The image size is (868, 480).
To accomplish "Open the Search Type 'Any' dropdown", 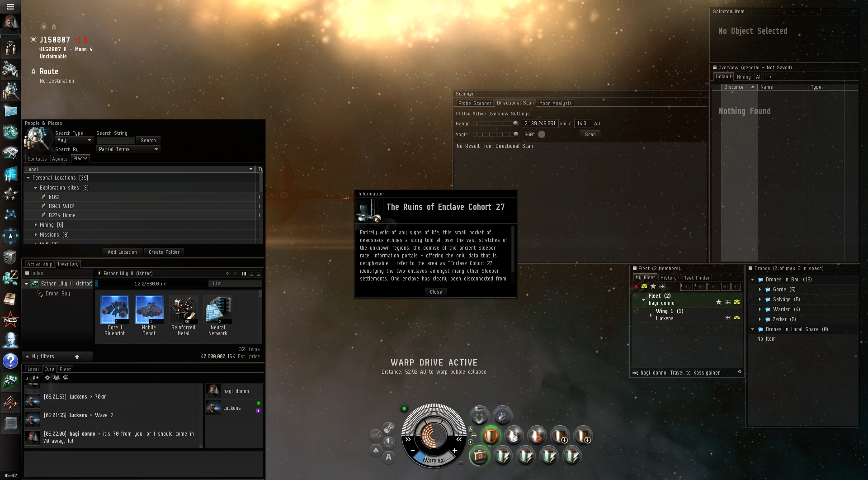I will click(74, 140).
